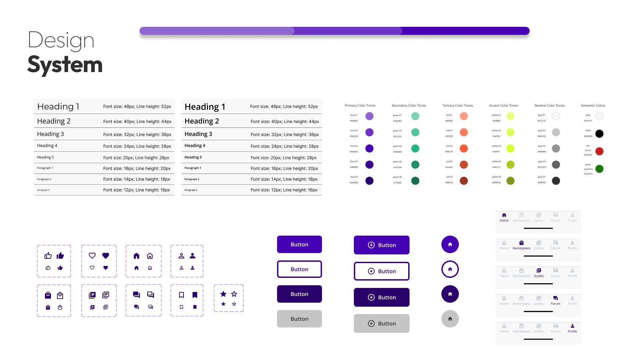Click the outlined round home button
The width and height of the screenshot is (644, 362).
click(450, 269)
